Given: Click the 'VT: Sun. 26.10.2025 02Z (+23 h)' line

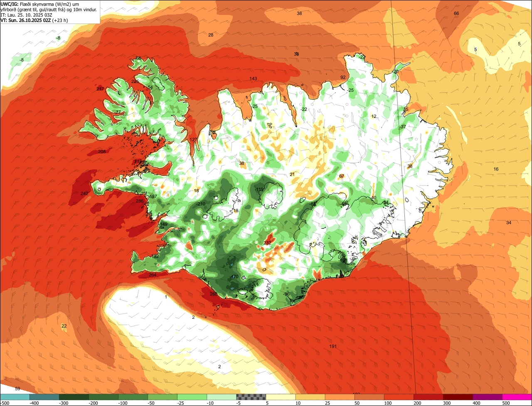Looking at the screenshot, I should (x=34, y=20).
